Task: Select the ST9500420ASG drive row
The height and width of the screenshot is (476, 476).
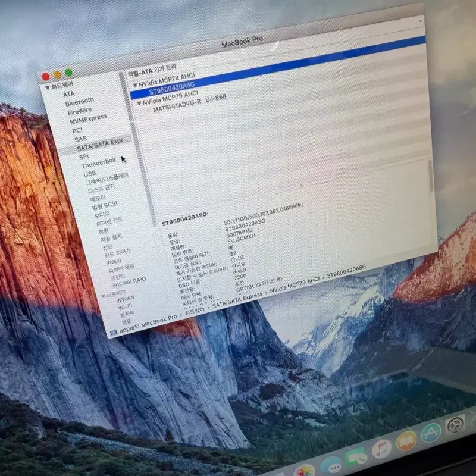Action: click(277, 68)
